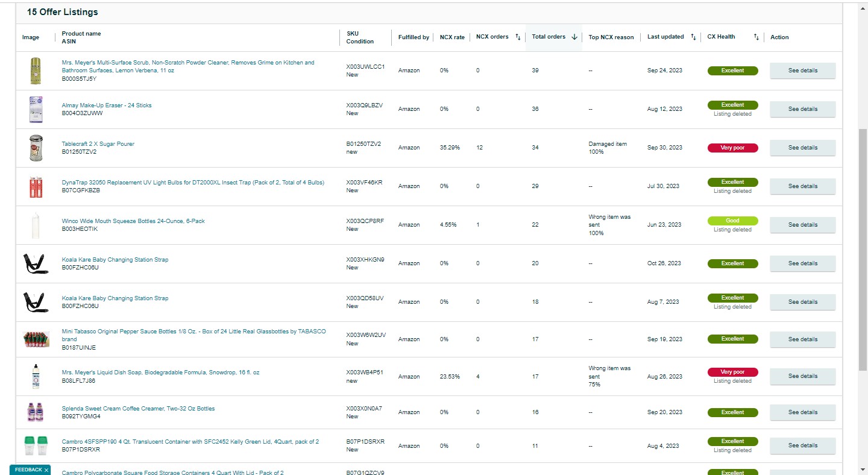This screenshot has height=475, width=868.
Task: See details for the X003QD58UV Koala Kare row
Action: coord(803,302)
